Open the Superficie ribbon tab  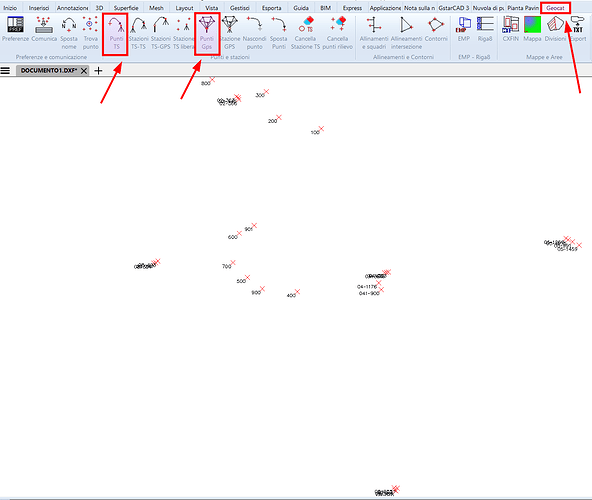(x=126, y=8)
